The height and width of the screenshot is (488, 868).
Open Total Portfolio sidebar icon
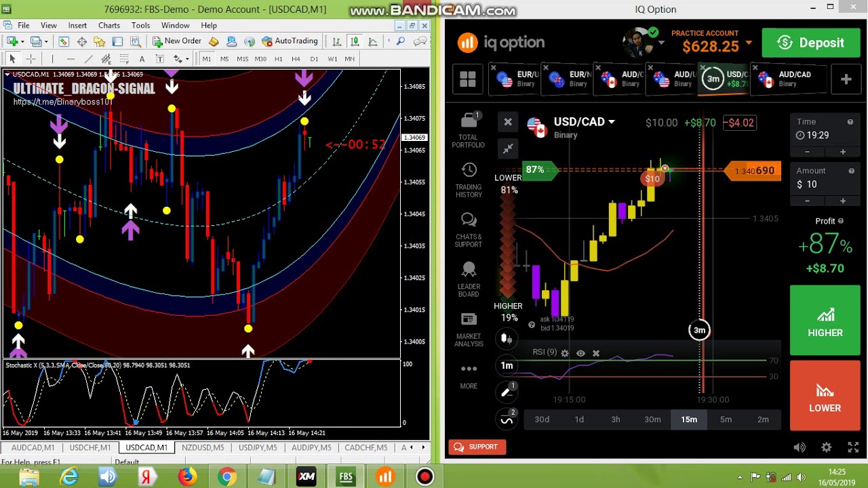click(x=469, y=131)
